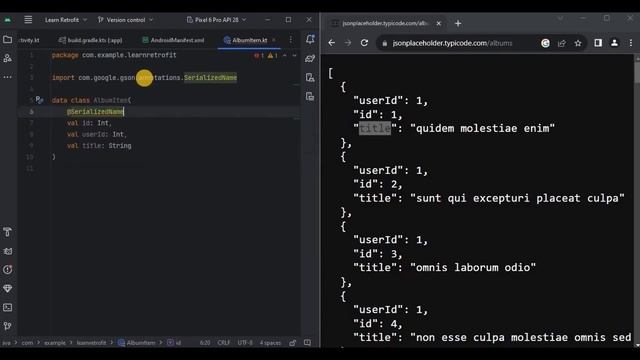Bookmark this tab with the star
Screen dimensions: 640x360
[578, 43]
